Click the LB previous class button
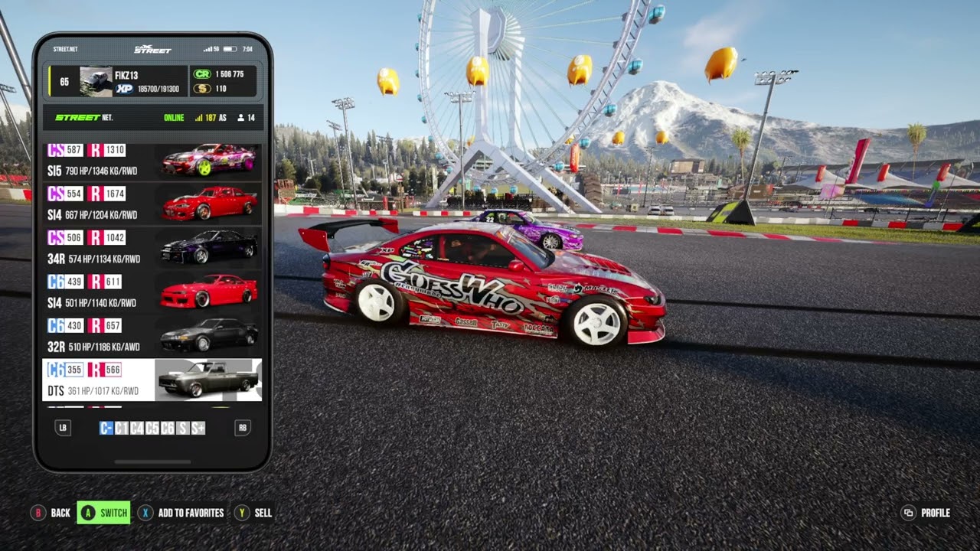 coord(63,428)
